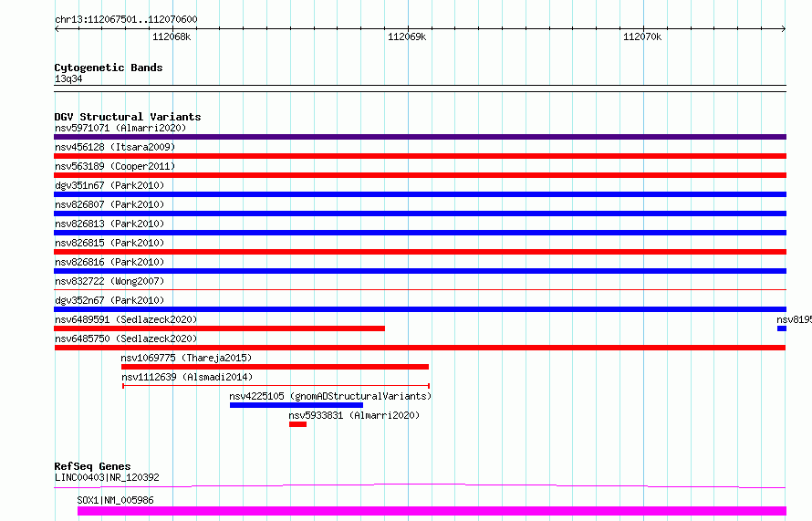Screen dimensions: 812x521
Task: Open the SOX1 NM_005986 magenta gene bar
Action: coord(432,511)
